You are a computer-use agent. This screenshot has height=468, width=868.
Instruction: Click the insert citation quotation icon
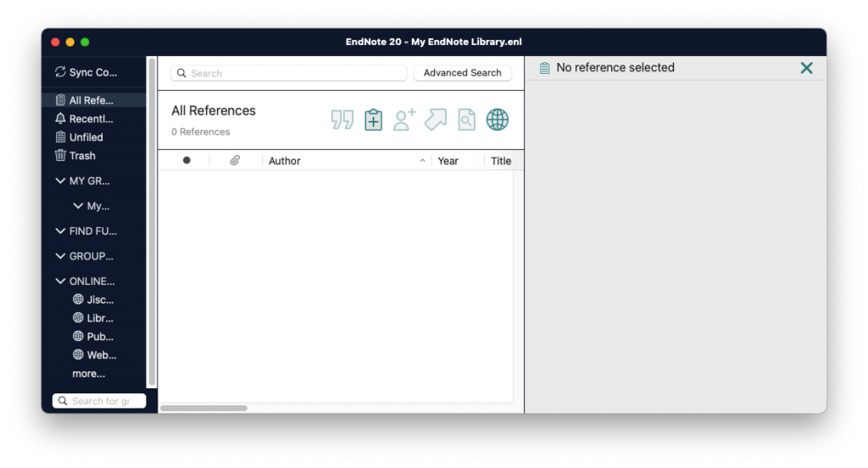(x=342, y=120)
